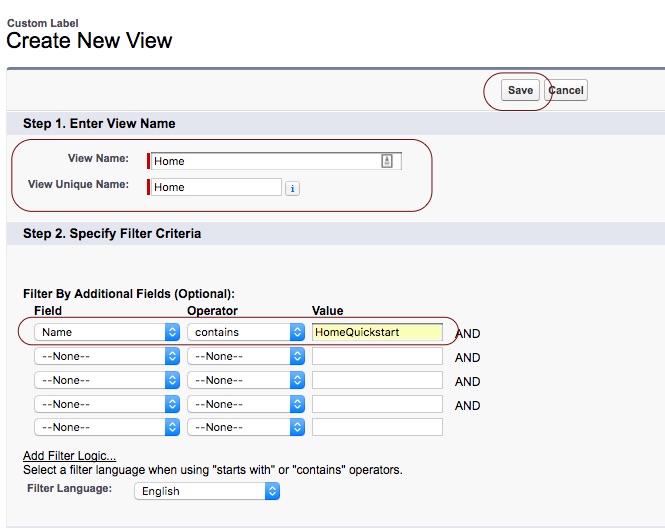Click the 'View Name:' label
Viewport: 665px width, 528px height.
coord(98,158)
